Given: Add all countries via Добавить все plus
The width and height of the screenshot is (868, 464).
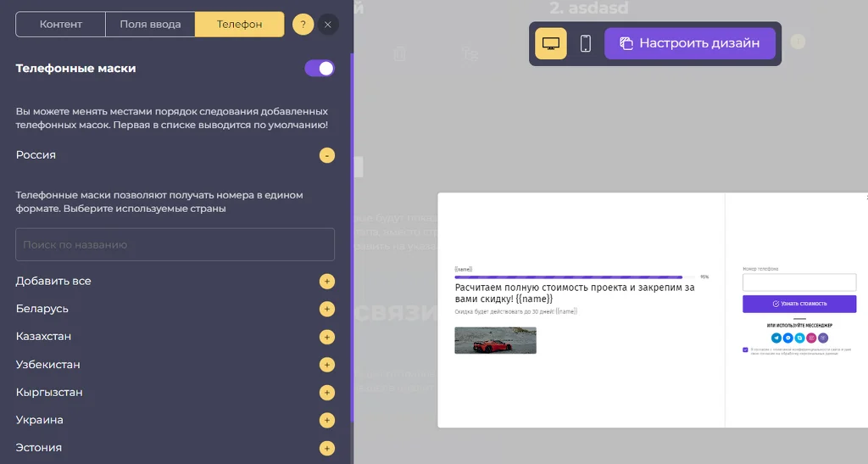Looking at the screenshot, I should click(326, 282).
